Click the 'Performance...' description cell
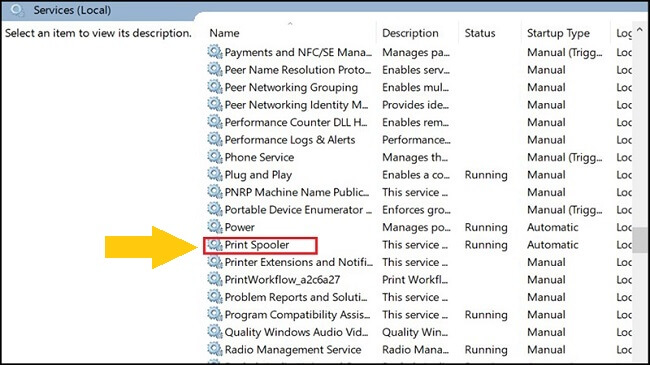 pyautogui.click(x=416, y=140)
